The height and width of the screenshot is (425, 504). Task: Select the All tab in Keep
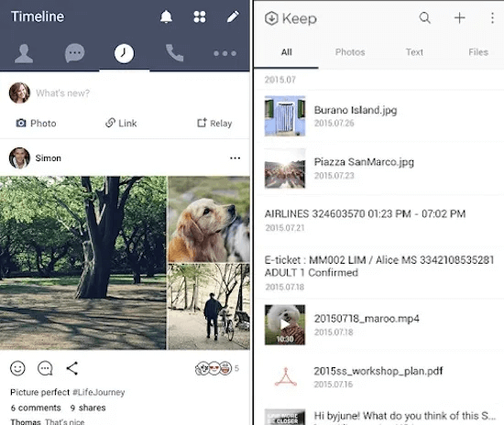point(287,52)
